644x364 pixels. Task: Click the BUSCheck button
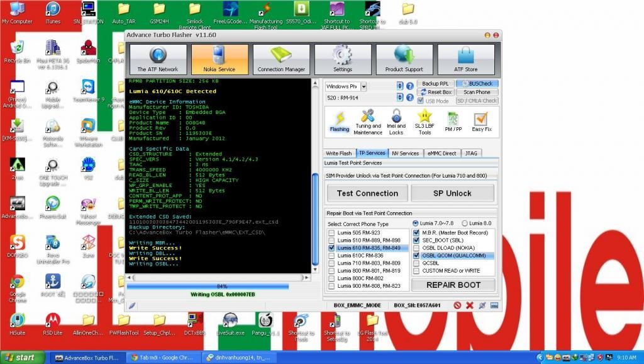tap(477, 84)
